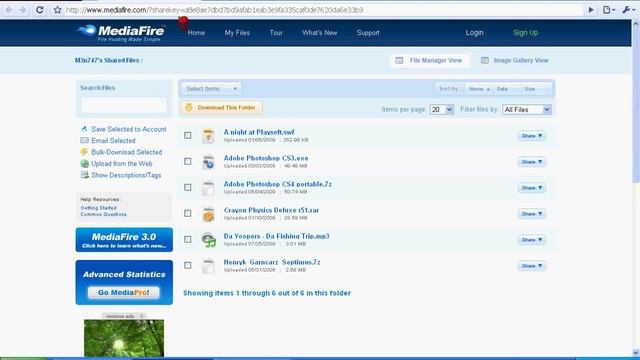Open Tour in the navigation bar

pyautogui.click(x=276, y=33)
